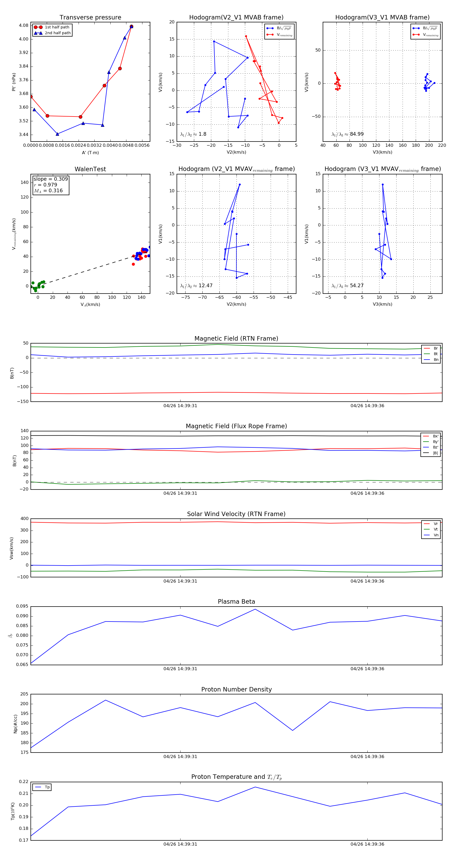
Task: Click 'slope = 0.309' text in WalenTest
Action: coord(50,179)
